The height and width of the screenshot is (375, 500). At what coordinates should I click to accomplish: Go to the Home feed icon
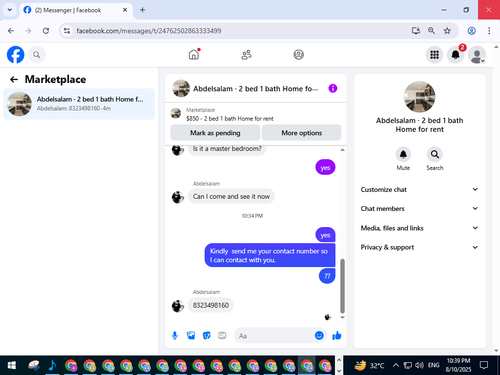(194, 54)
